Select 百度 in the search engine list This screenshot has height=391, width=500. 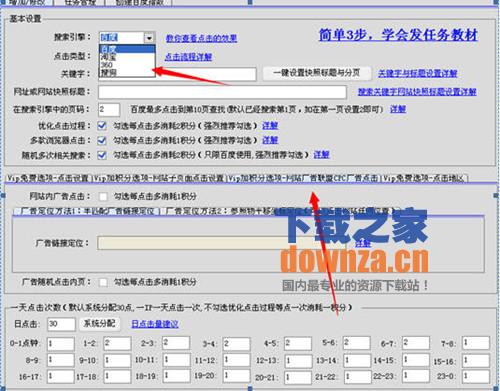pyautogui.click(x=127, y=49)
